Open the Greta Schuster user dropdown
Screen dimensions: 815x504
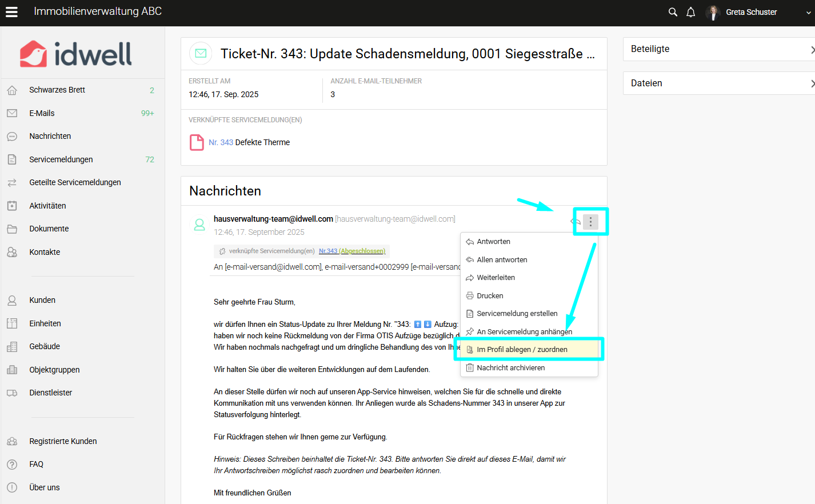[x=759, y=12]
